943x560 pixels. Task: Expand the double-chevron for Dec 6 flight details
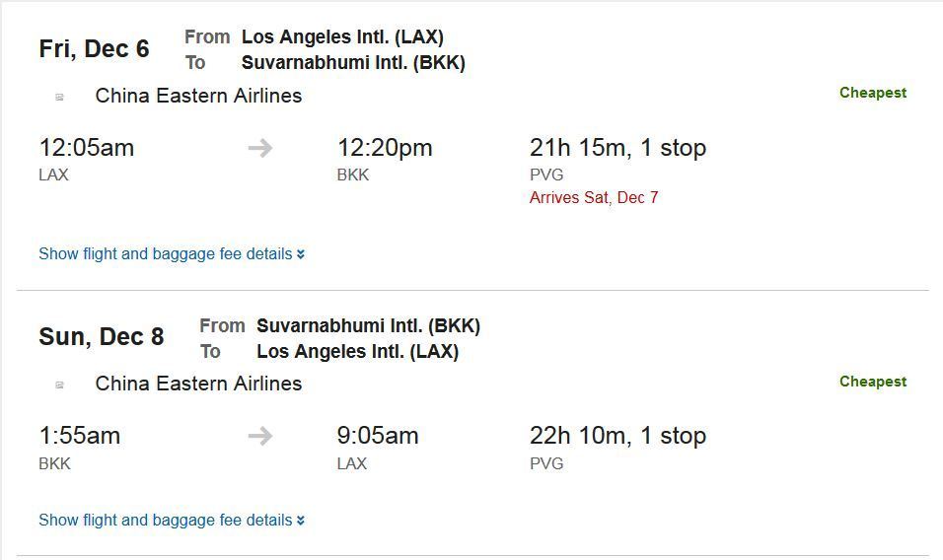pos(300,254)
